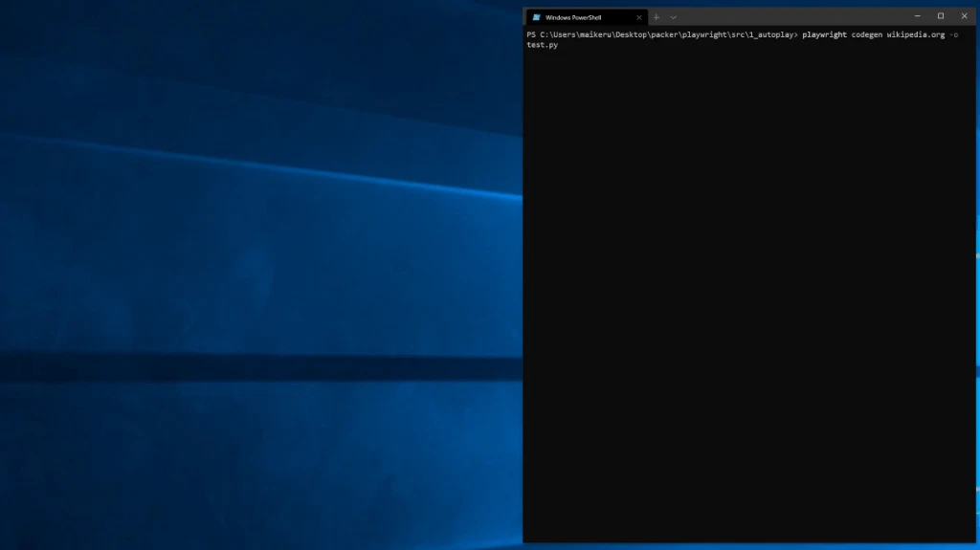Viewport: 980px width, 550px height.
Task: Click the 'playwright codegen wikipedia.org' command text
Action: [873, 34]
